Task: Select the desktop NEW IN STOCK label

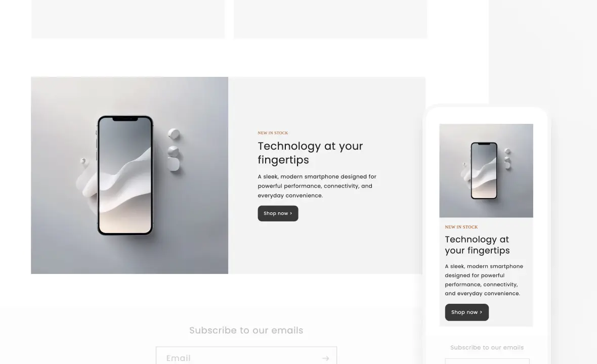Action: coord(273,133)
